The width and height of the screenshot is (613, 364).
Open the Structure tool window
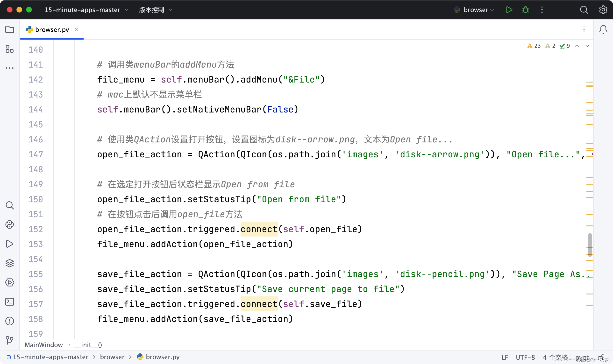(x=10, y=49)
